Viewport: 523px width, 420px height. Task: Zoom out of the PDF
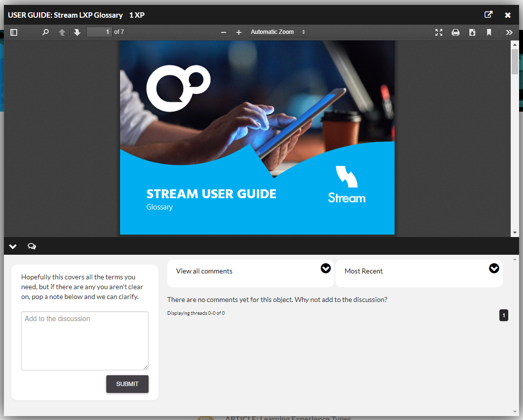point(223,32)
